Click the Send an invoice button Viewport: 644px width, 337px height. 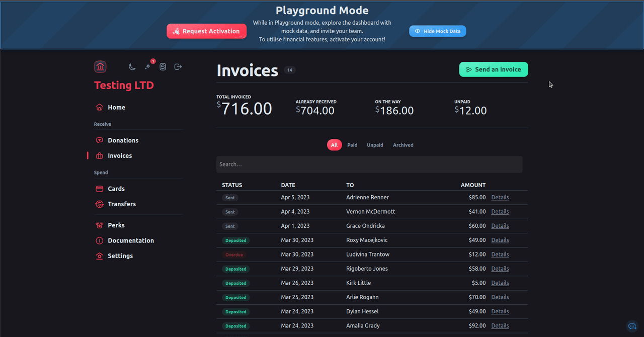[x=493, y=69]
